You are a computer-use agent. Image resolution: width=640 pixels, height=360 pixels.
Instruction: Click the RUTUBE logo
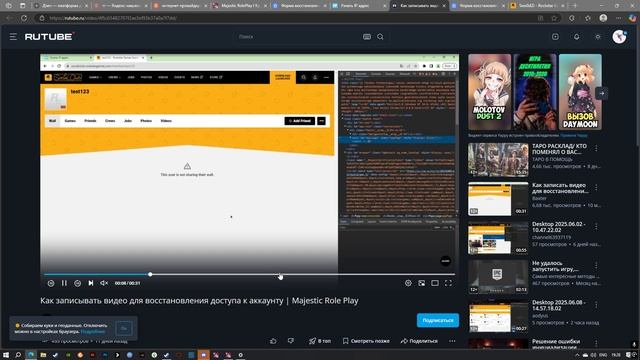click(x=49, y=37)
